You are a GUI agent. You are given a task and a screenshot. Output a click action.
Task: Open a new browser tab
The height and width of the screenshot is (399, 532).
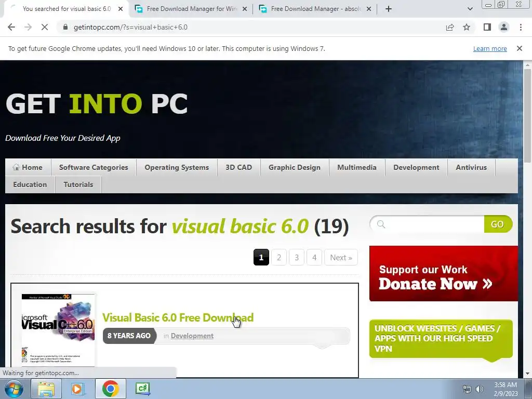(x=389, y=9)
